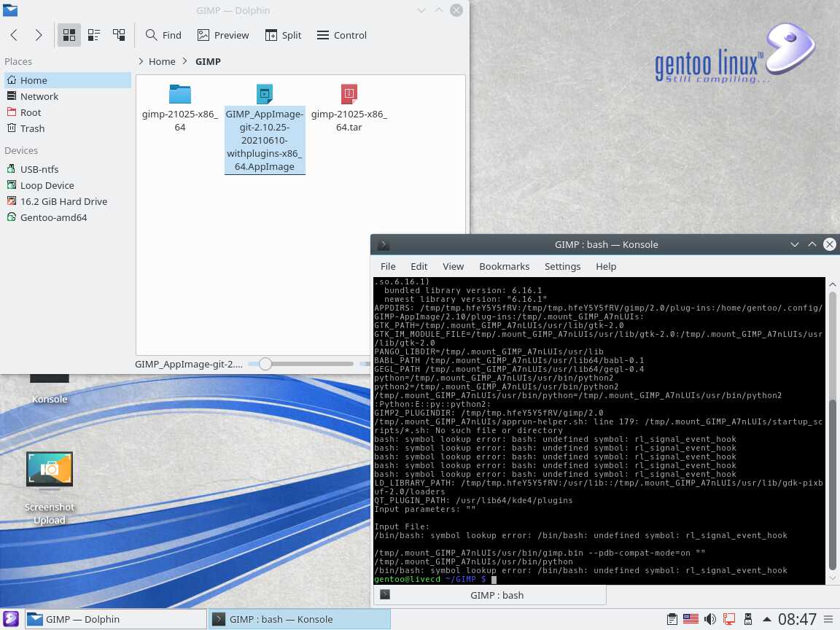Click Trash icon in Places panel
This screenshot has height=630, width=840.
coord(12,128)
